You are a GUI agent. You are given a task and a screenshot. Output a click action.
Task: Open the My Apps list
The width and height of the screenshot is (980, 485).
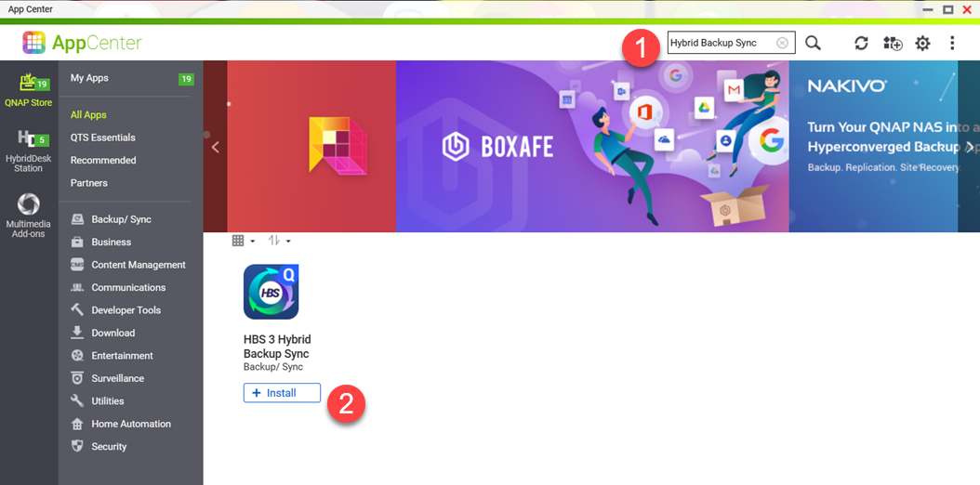pyautogui.click(x=89, y=78)
